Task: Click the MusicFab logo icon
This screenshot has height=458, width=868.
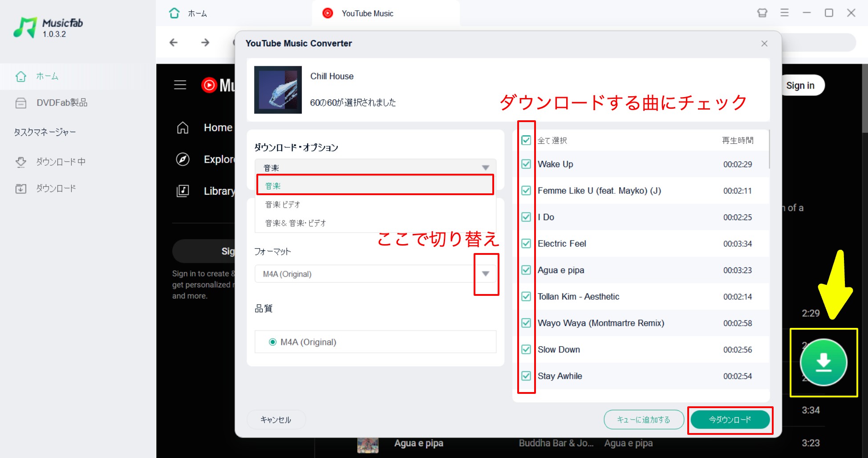Action: click(25, 28)
